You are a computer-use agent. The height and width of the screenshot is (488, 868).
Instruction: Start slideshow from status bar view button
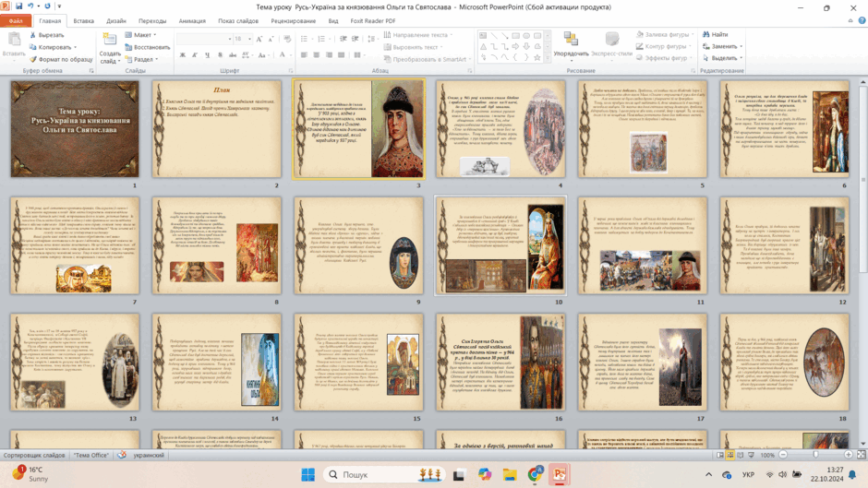click(752, 455)
